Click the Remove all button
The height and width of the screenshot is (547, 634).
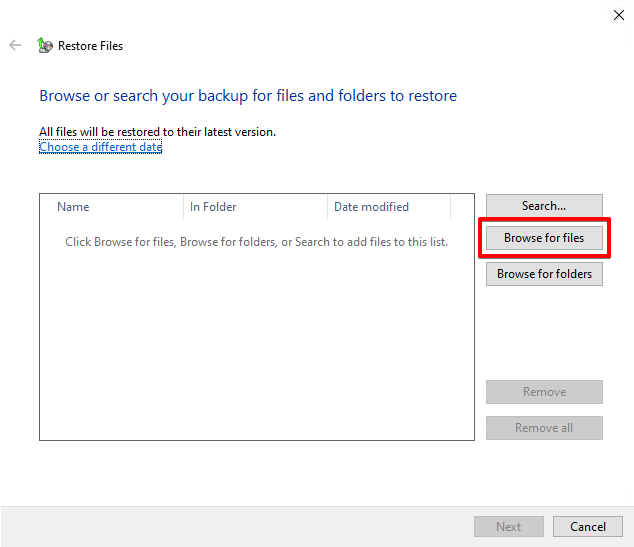544,428
